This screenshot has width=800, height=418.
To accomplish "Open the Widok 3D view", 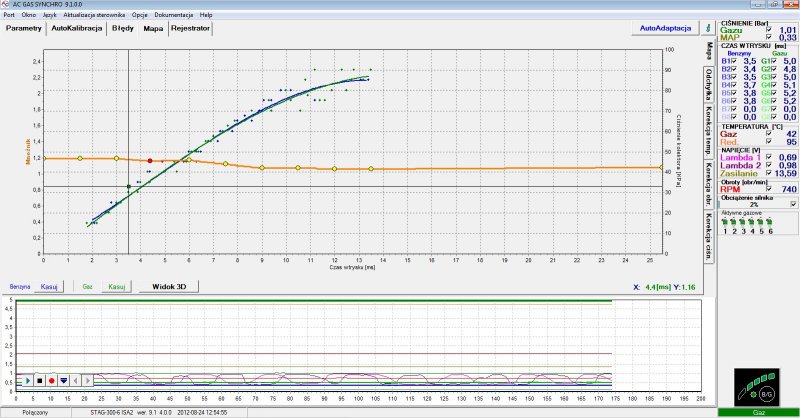I will pos(169,287).
